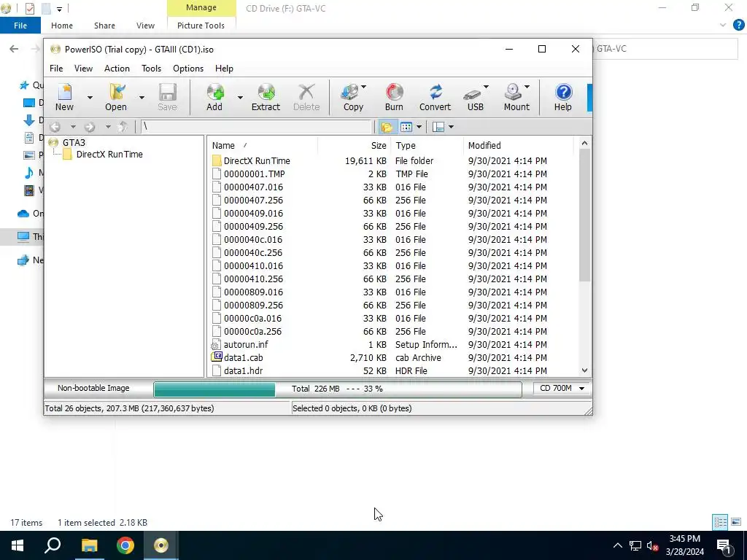This screenshot has height=560, width=747.
Task: Click the navigation Back arrow in PowerISO
Action: (55, 127)
